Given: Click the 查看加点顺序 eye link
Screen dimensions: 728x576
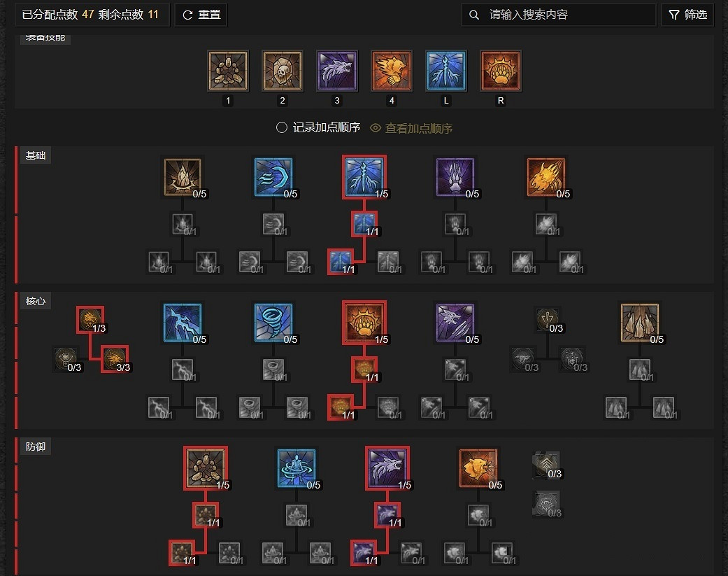Looking at the screenshot, I should click(411, 128).
